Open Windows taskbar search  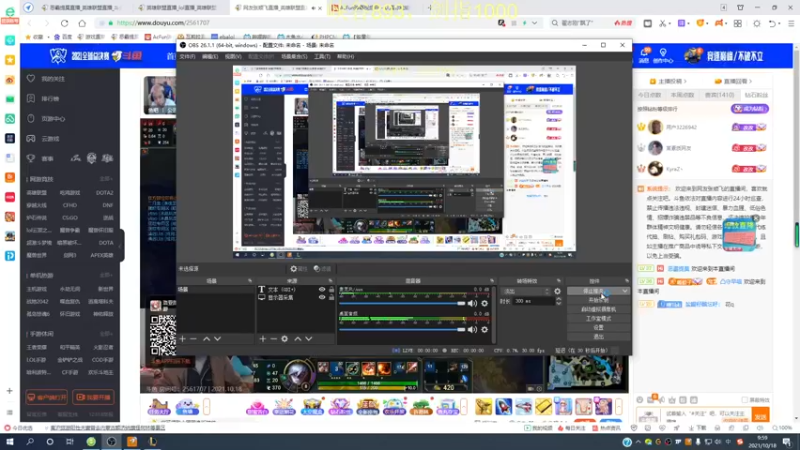click(30, 442)
